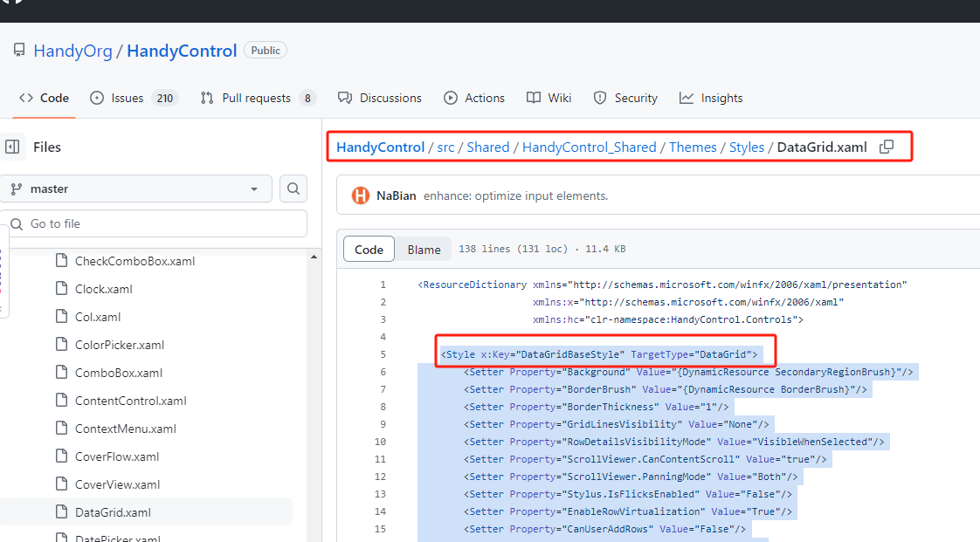The width and height of the screenshot is (980, 542).
Task: Open the Insights tab
Action: (x=711, y=98)
